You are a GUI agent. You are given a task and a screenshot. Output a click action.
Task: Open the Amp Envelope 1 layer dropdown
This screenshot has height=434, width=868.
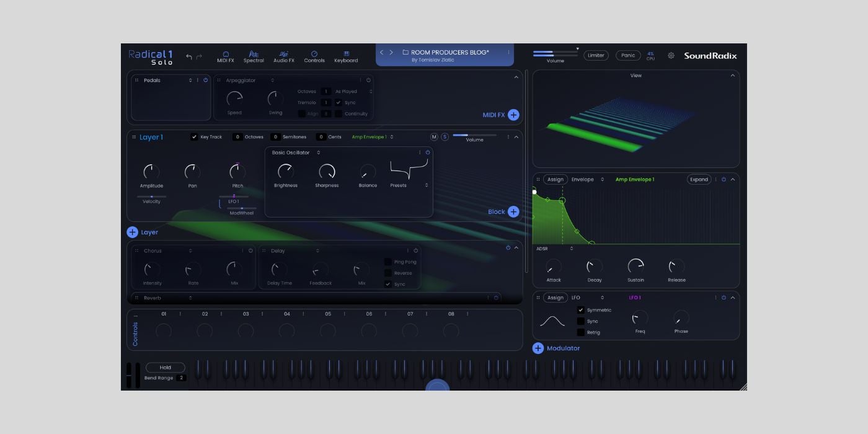(x=373, y=137)
